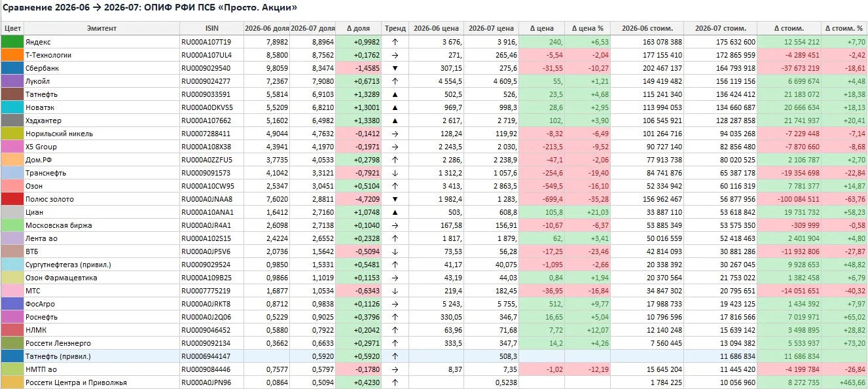Image resolution: width=868 pixels, height=389 pixels.
Task: Sort by the Эмитент column header
Action: pyautogui.click(x=101, y=28)
